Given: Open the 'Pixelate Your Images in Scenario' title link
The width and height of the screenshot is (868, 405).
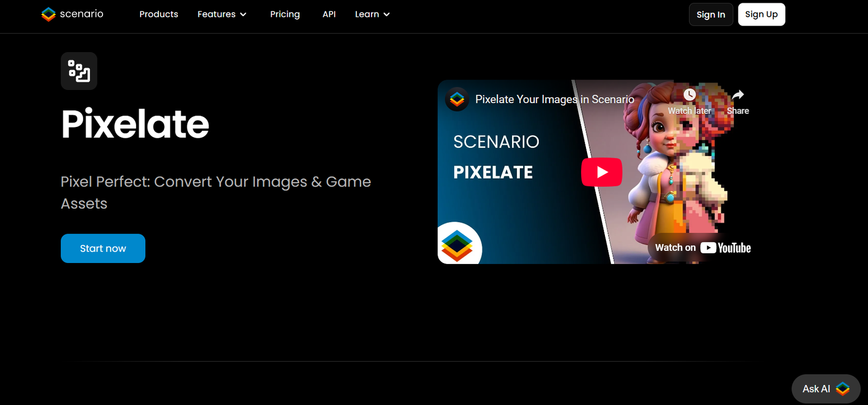Looking at the screenshot, I should click(x=554, y=99).
